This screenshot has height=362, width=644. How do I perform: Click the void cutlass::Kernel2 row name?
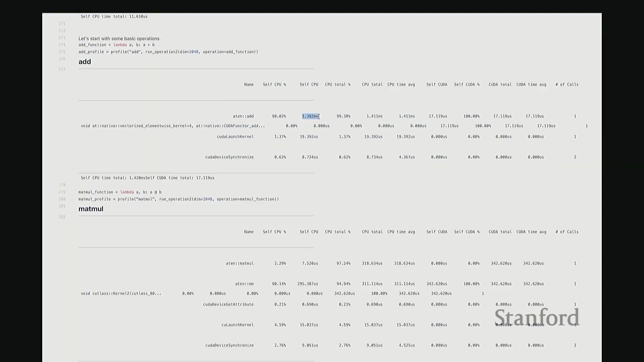[x=121, y=294]
